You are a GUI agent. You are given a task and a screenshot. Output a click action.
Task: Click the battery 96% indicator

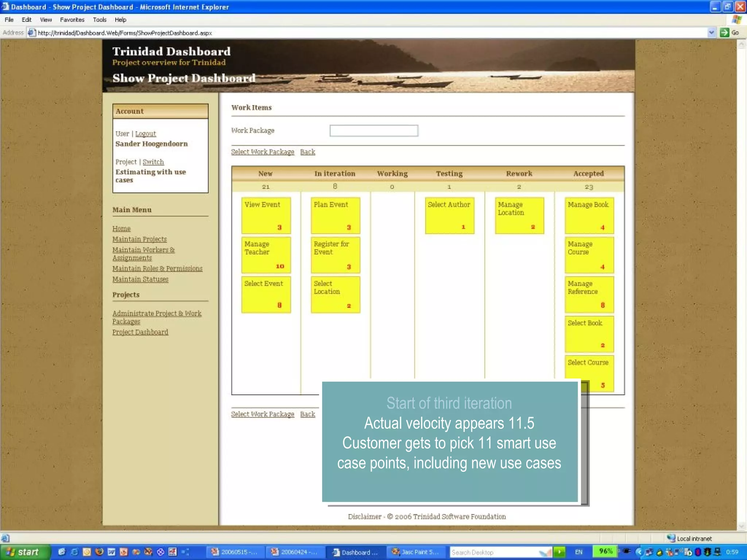pyautogui.click(x=605, y=551)
